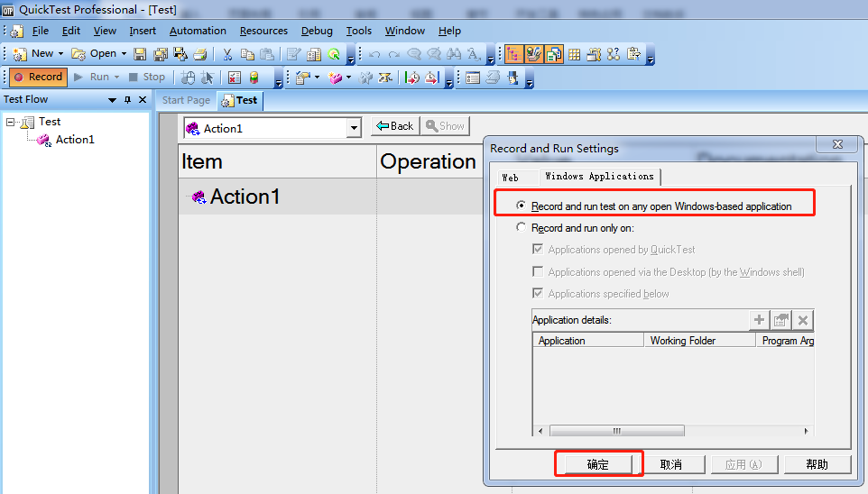868x494 pixels.
Task: Open the New button dropdown arrow
Action: click(60, 54)
